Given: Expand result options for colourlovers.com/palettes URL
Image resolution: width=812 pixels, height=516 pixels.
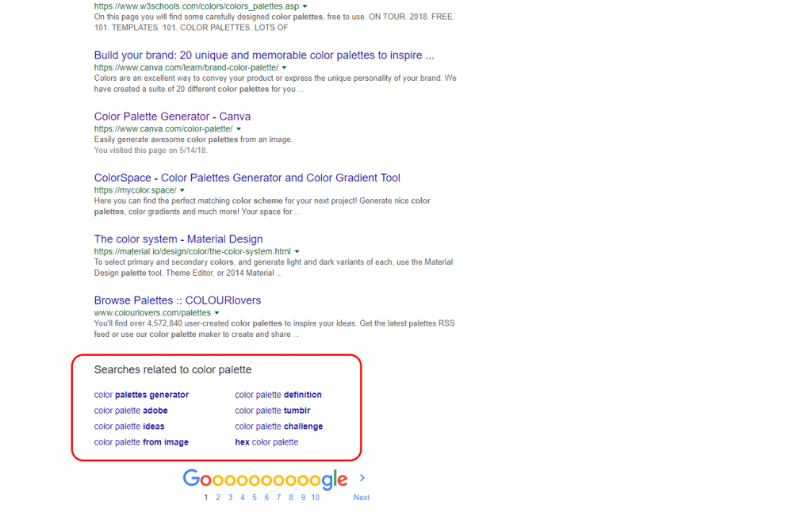Looking at the screenshot, I should pyautogui.click(x=217, y=312).
